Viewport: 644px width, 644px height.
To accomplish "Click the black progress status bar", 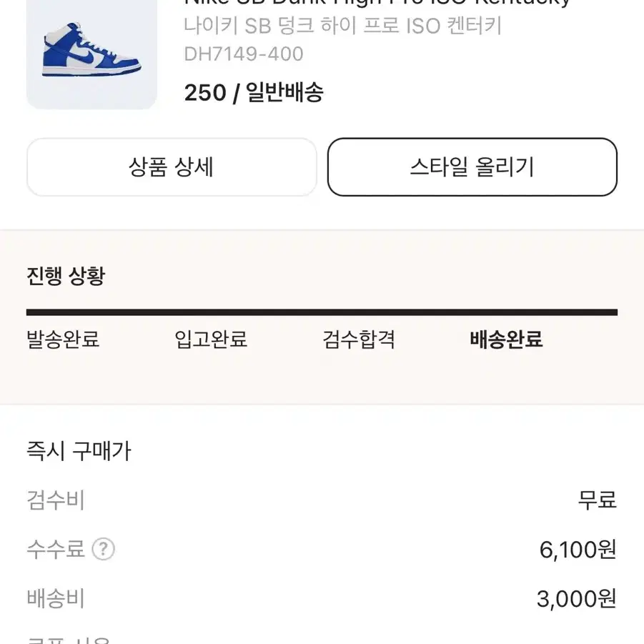I will pos(322,312).
